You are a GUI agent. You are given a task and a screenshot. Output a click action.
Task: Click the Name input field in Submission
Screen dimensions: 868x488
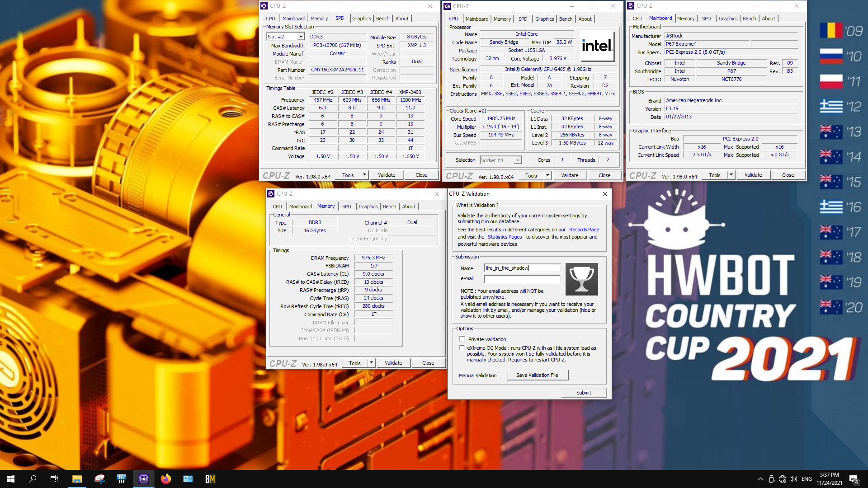(x=522, y=268)
